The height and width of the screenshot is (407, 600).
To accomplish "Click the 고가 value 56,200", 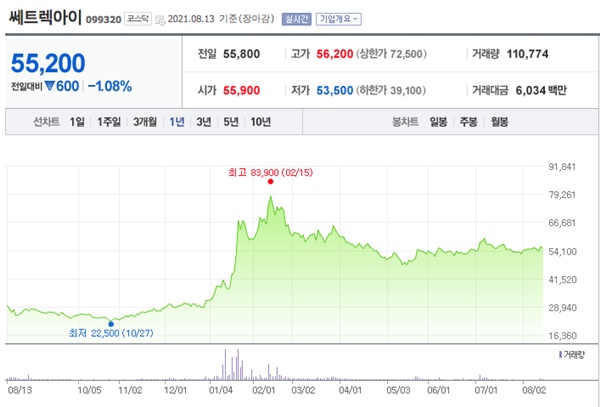I will (334, 54).
